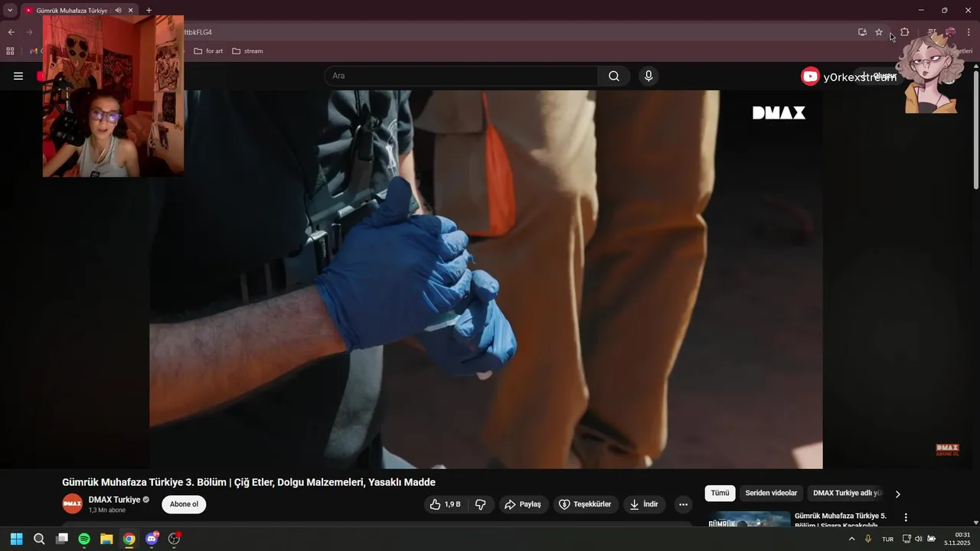
Task: Click the DMAX watermark in the video
Action: point(779,113)
